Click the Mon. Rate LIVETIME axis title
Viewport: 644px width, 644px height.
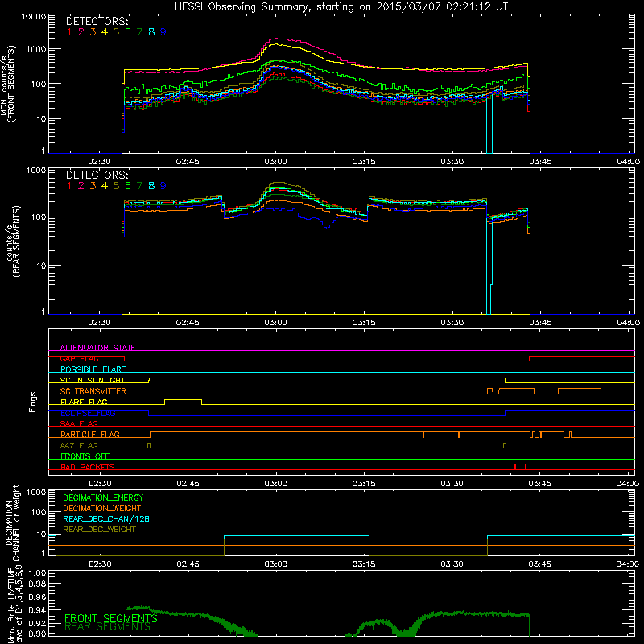[15, 604]
